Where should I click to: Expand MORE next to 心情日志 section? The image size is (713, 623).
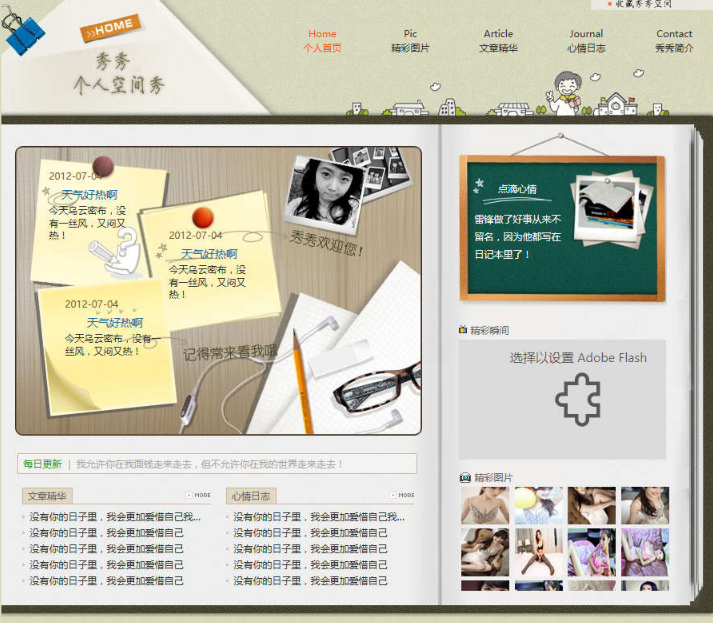tap(402, 495)
